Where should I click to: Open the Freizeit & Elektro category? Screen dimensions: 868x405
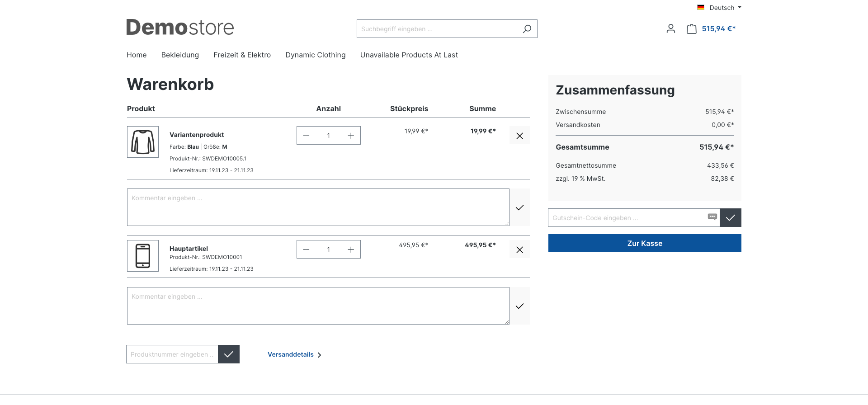pyautogui.click(x=242, y=55)
